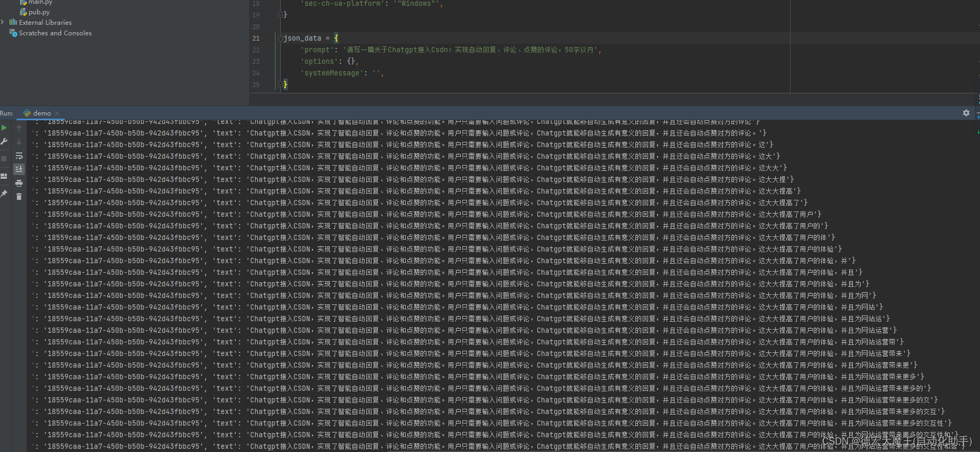This screenshot has height=452, width=980.
Task: Click line number 23 in the gutter
Action: click(256, 61)
